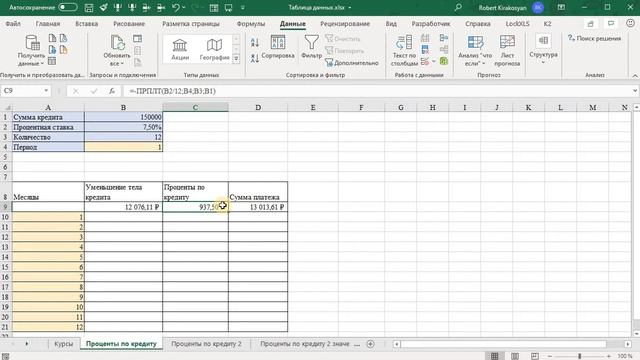Viewport: 640px width, 360px height.
Task: Open the Файл menu
Action: point(13,24)
